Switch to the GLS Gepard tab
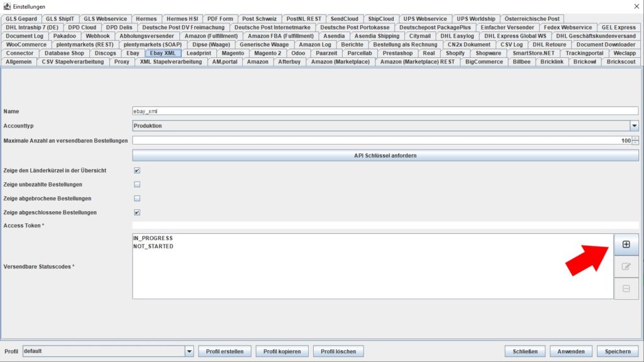Viewport: 644px width, 362px height. pyautogui.click(x=21, y=19)
